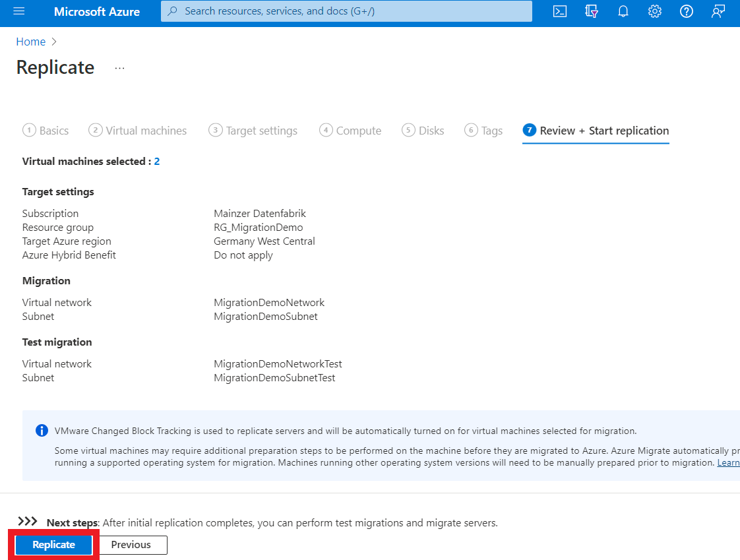Switch to the Compute step
Viewport: 740px width, 560px height.
tap(350, 131)
